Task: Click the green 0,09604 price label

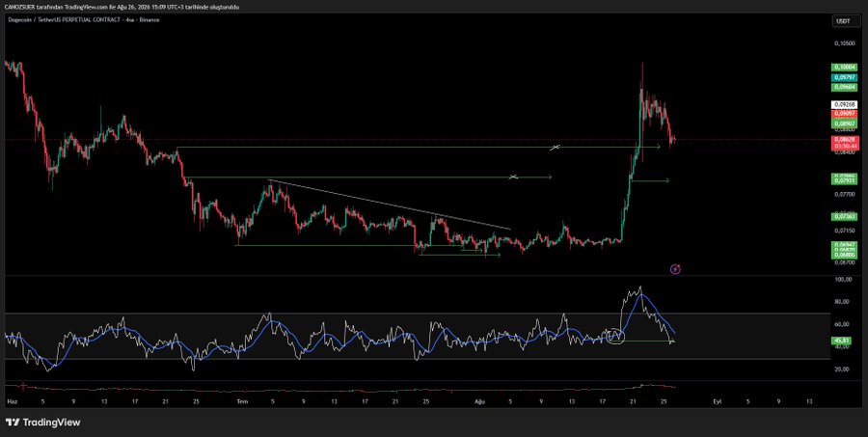Action: (843, 87)
